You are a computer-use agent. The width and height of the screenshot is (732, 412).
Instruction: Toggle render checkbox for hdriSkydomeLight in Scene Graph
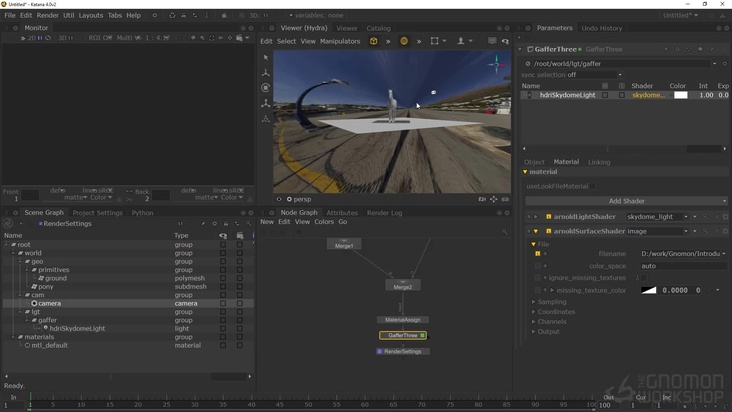pos(239,328)
